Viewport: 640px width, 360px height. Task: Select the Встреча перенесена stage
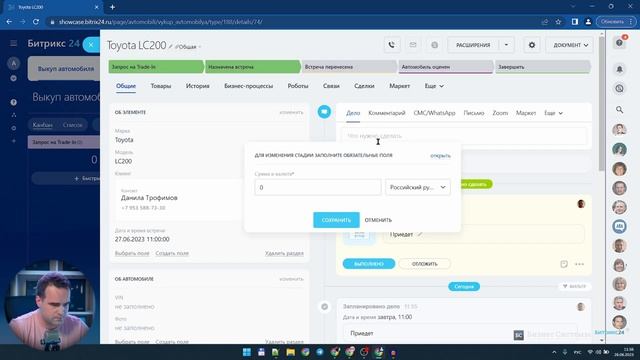(348, 67)
